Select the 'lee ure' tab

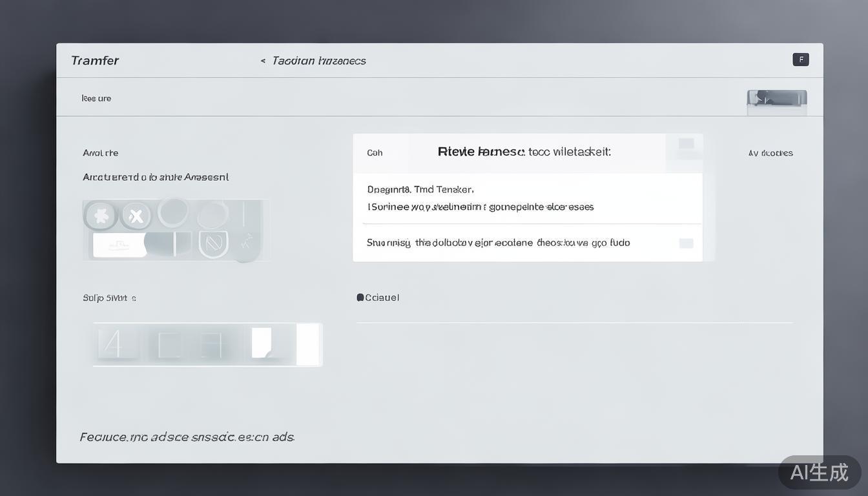tap(96, 98)
